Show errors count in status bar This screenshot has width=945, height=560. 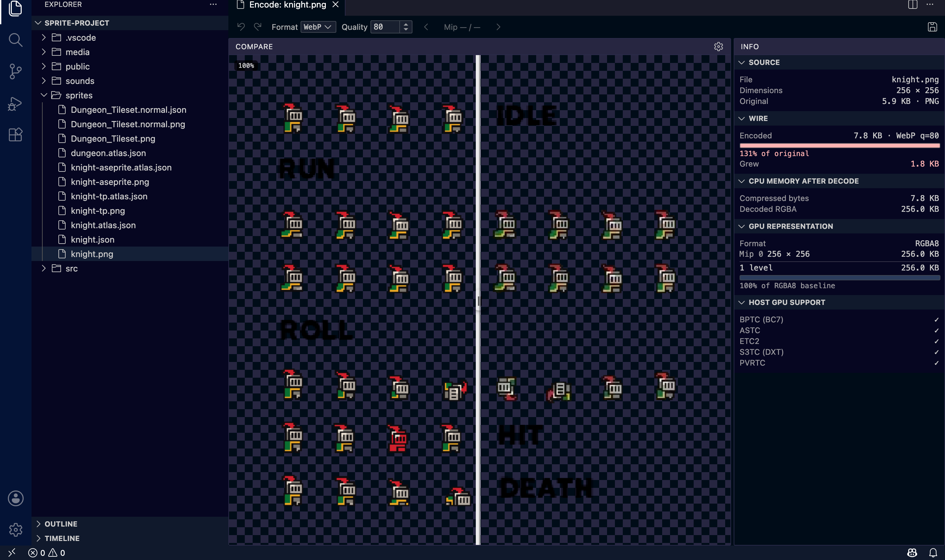(x=37, y=552)
